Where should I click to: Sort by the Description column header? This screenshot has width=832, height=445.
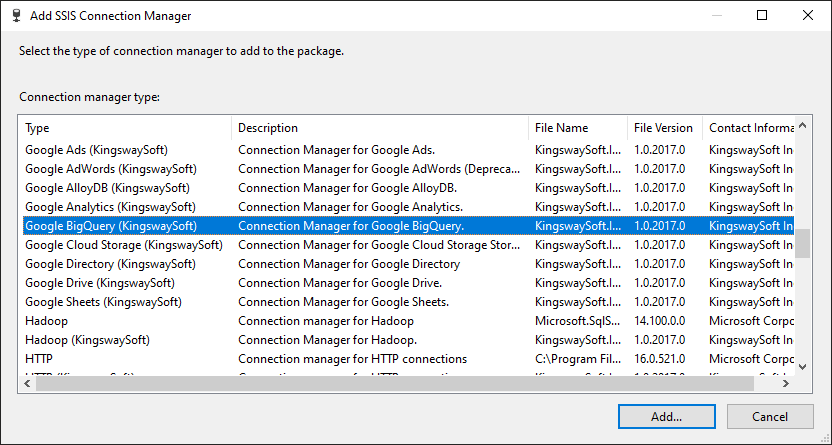[380, 128]
